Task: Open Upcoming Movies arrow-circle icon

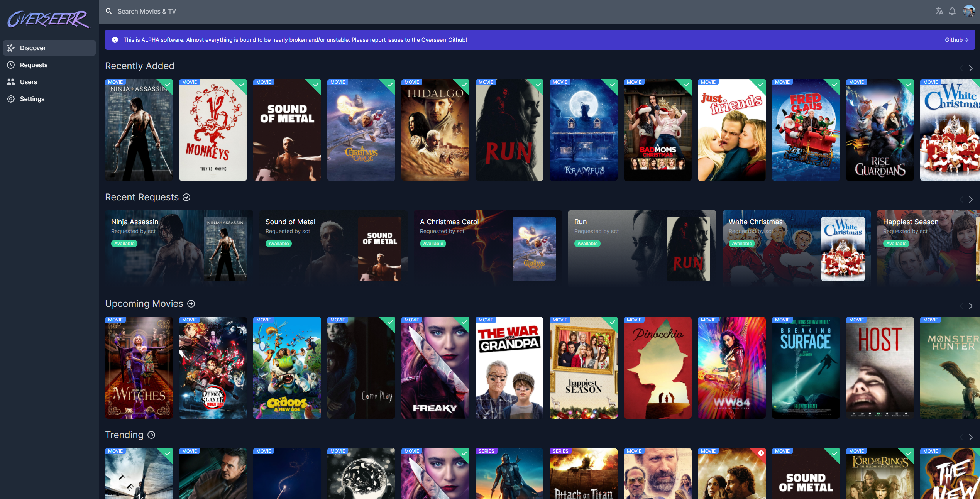Action: click(x=191, y=304)
